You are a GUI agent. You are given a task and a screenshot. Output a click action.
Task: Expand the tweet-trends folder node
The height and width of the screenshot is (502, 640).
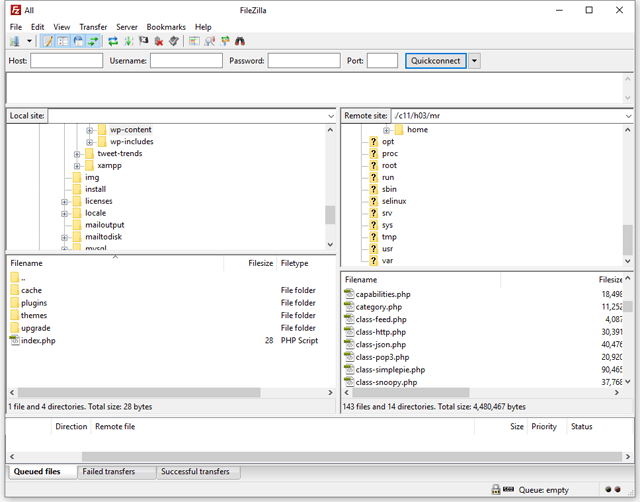pos(77,154)
